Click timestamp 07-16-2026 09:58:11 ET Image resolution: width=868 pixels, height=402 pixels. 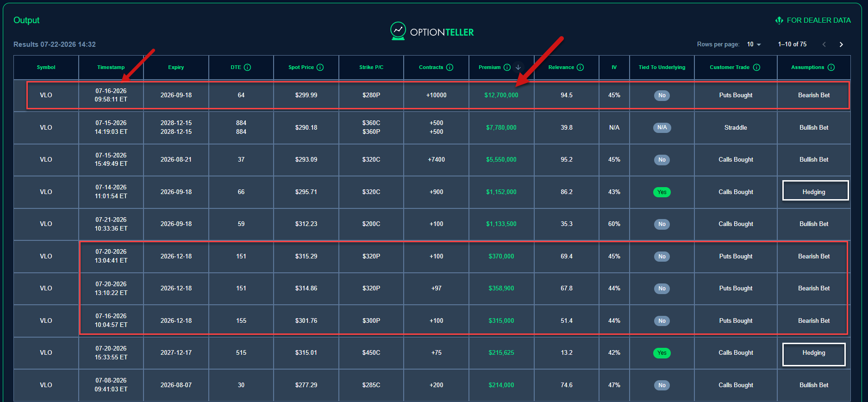point(111,95)
